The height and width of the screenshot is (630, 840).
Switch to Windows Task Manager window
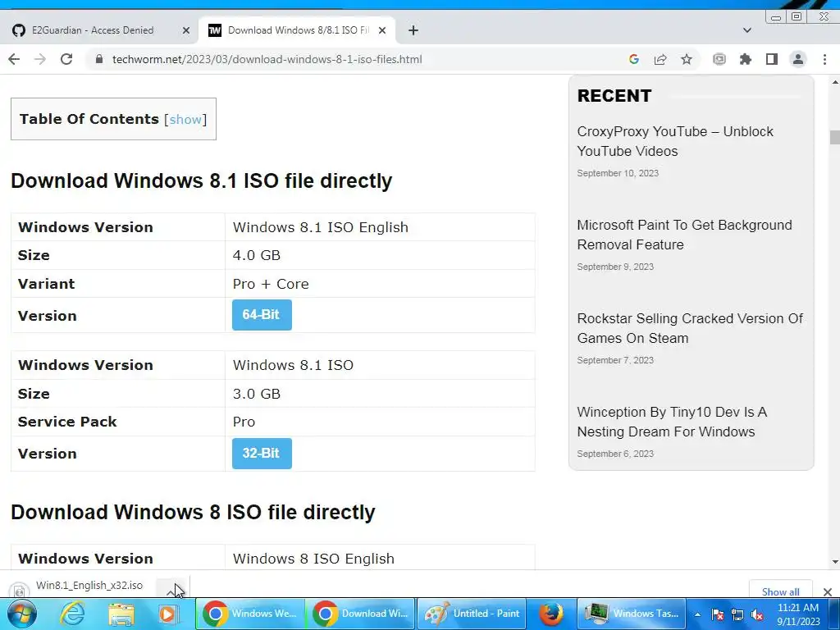pyautogui.click(x=632, y=614)
